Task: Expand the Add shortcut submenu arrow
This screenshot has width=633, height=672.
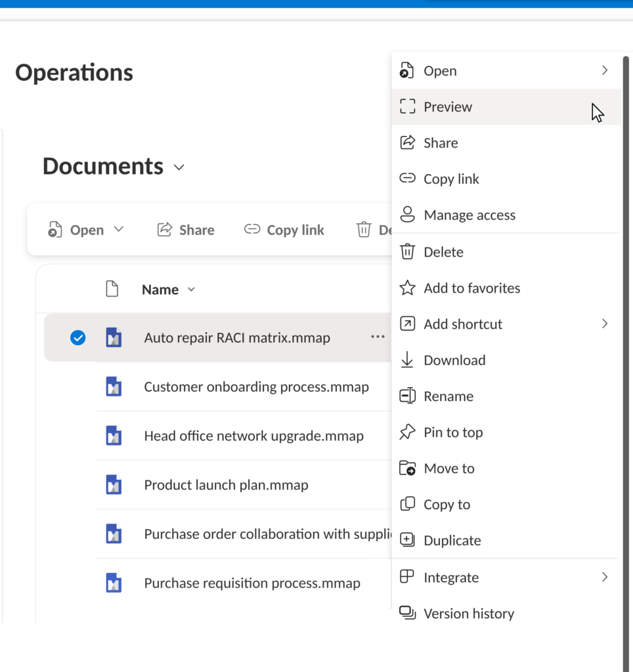Action: (x=605, y=324)
